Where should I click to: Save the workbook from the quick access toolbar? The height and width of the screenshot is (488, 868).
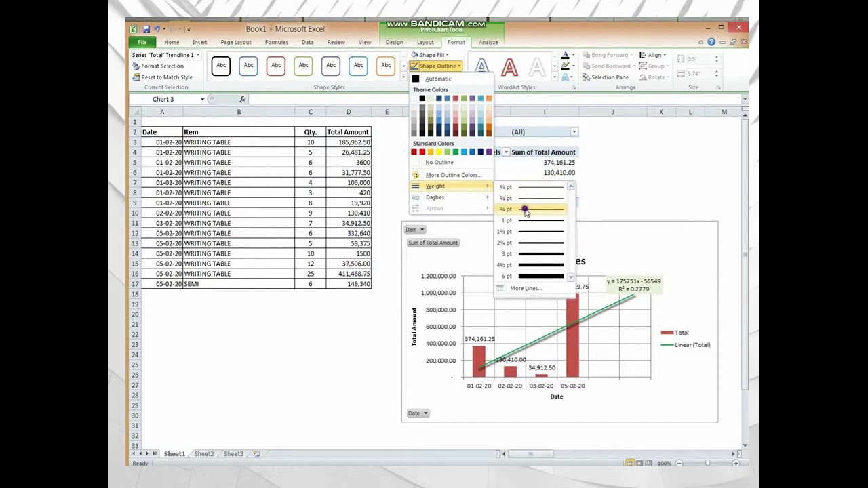pyautogui.click(x=146, y=29)
